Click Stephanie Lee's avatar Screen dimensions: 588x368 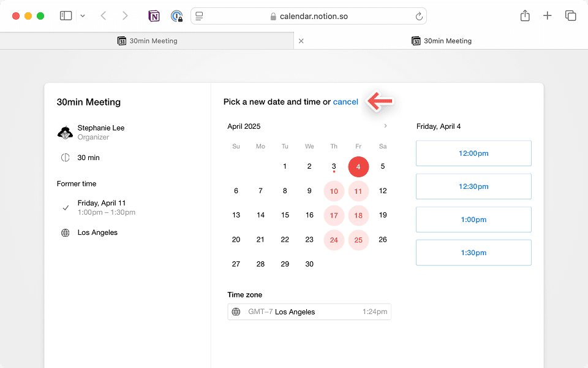tap(65, 132)
